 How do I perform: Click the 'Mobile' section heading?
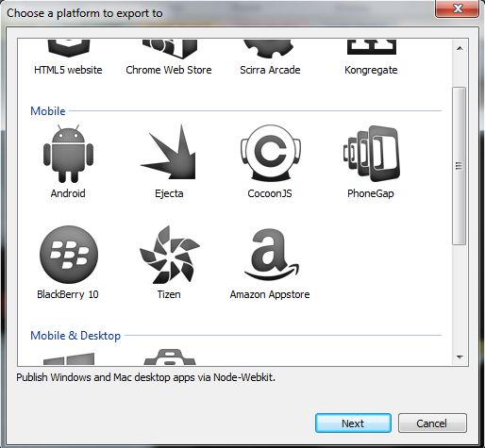tap(48, 111)
